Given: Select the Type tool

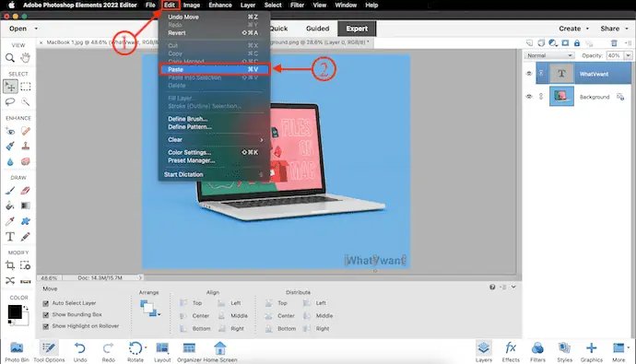Looking at the screenshot, I should (x=10, y=236).
